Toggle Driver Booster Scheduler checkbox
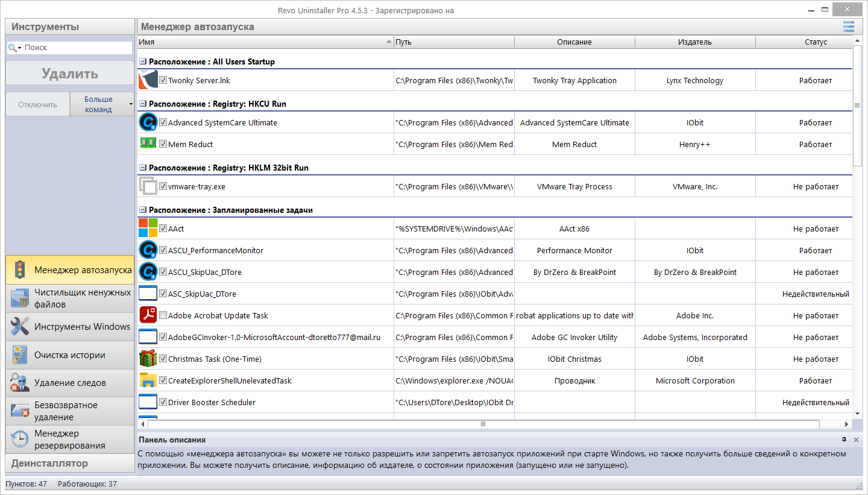 tap(163, 402)
